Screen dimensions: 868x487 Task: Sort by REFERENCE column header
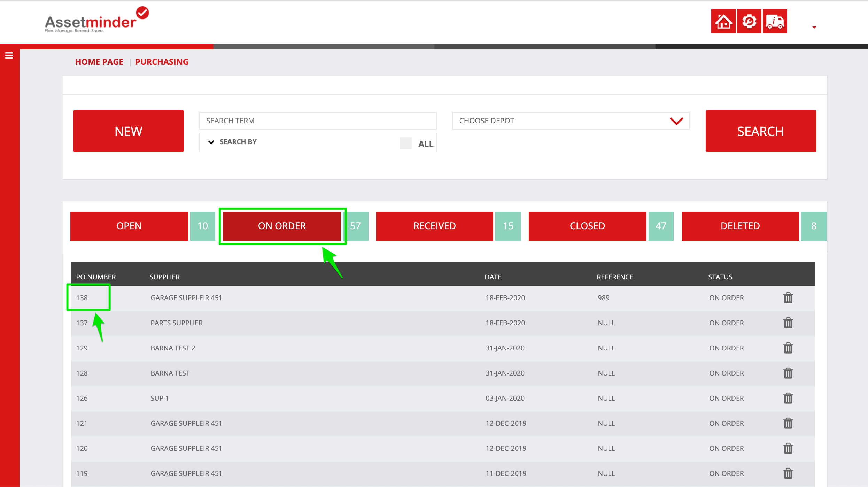pyautogui.click(x=615, y=277)
